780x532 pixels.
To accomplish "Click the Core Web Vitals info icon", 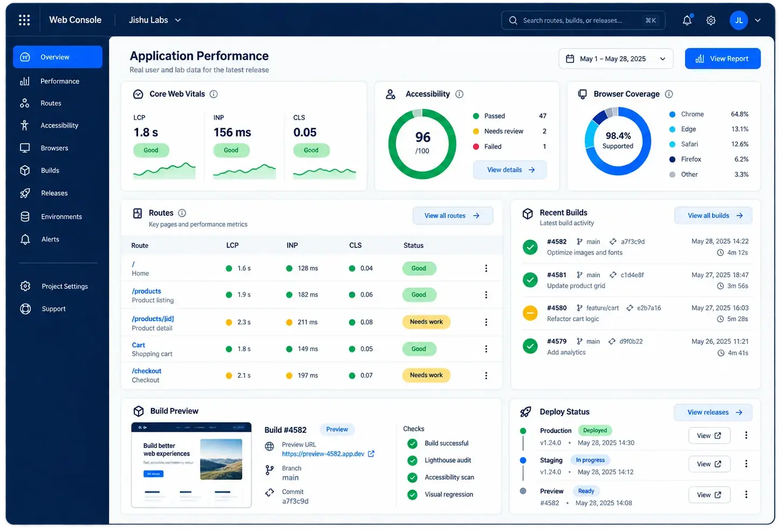I will 214,94.
